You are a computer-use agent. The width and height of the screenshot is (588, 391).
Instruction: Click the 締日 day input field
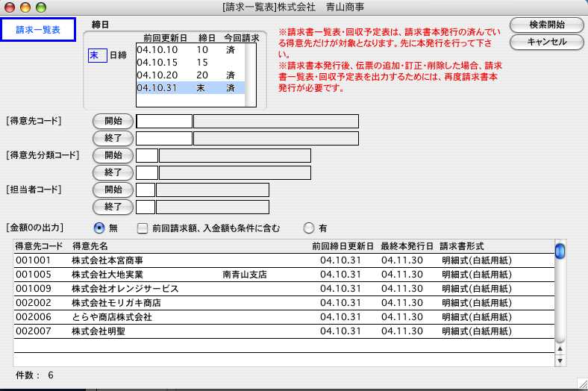97,55
